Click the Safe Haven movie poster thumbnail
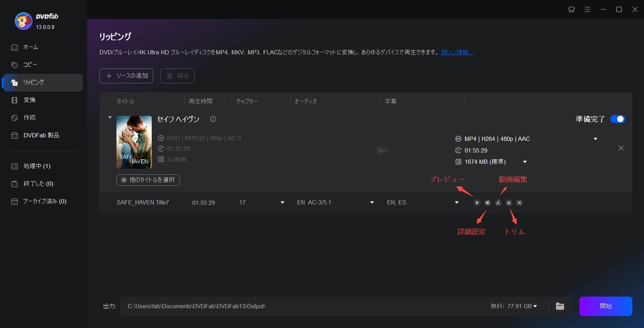Viewport: 644px width, 328px height. coord(134,142)
